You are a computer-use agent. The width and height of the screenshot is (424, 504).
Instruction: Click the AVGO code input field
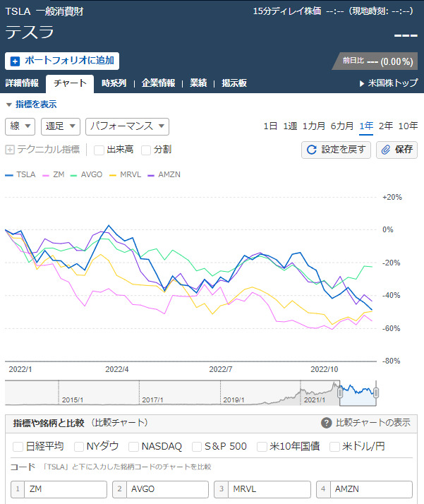pyautogui.click(x=166, y=489)
